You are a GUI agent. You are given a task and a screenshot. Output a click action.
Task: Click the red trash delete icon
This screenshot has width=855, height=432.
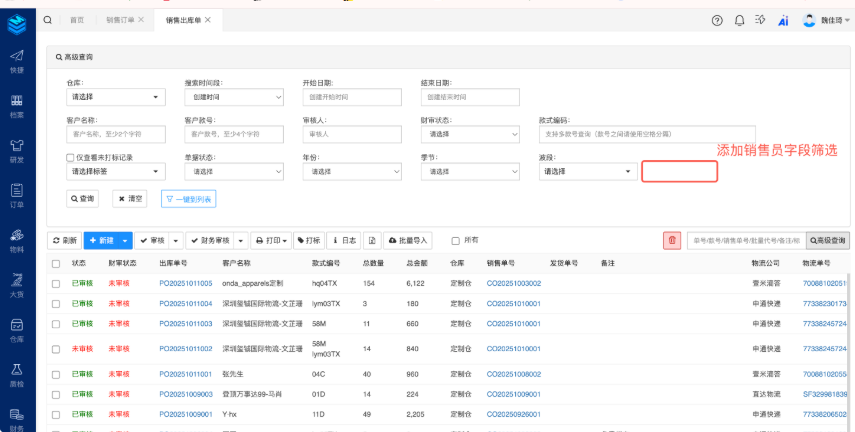(x=672, y=240)
